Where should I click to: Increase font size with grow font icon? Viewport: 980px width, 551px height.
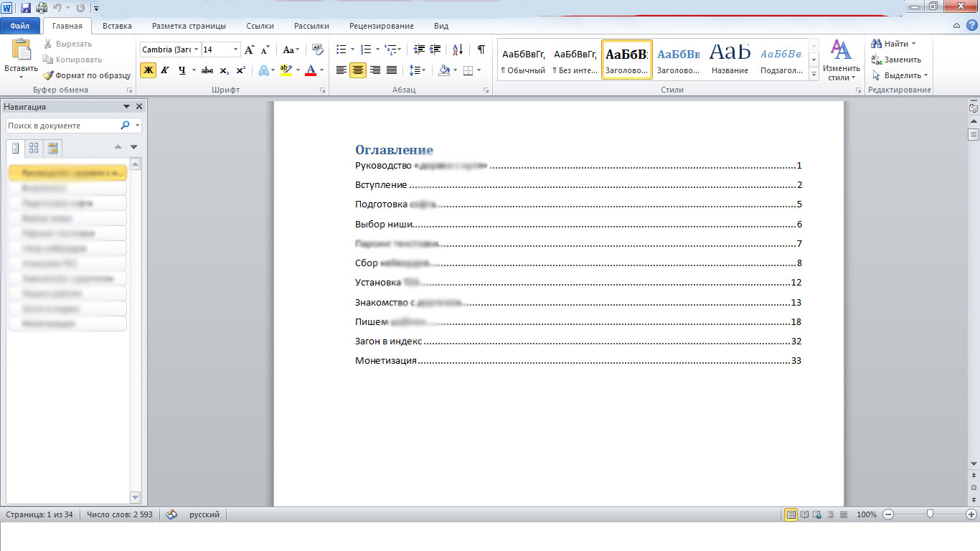coord(250,50)
